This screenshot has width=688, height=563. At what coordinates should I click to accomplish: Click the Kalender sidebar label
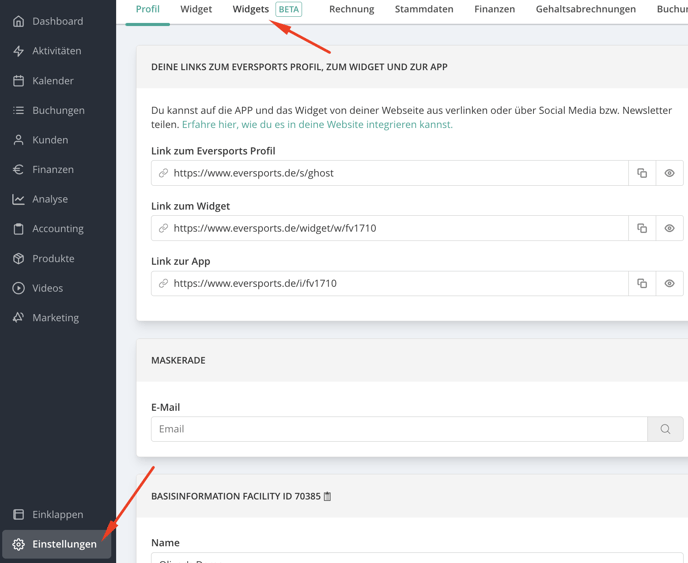pos(53,81)
